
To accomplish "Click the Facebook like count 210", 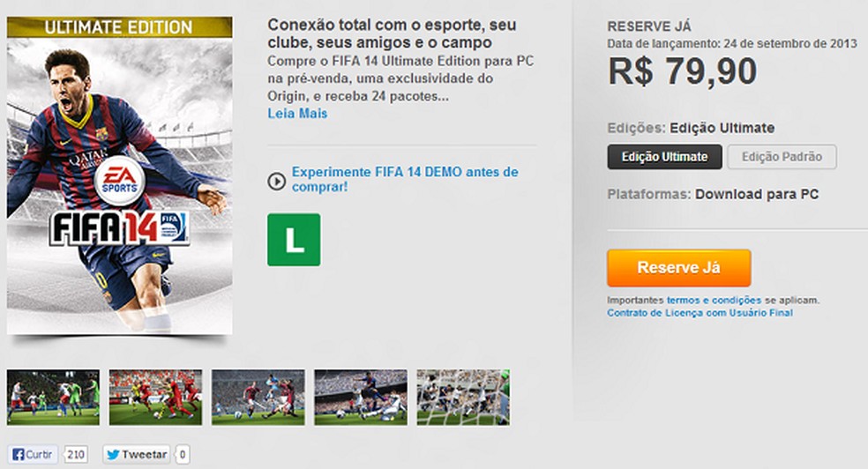I will (x=75, y=455).
